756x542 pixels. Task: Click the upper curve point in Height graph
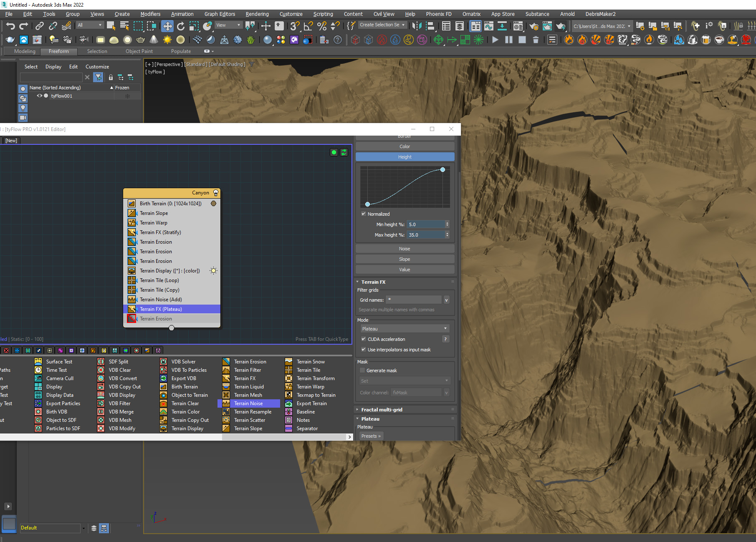(x=442, y=170)
